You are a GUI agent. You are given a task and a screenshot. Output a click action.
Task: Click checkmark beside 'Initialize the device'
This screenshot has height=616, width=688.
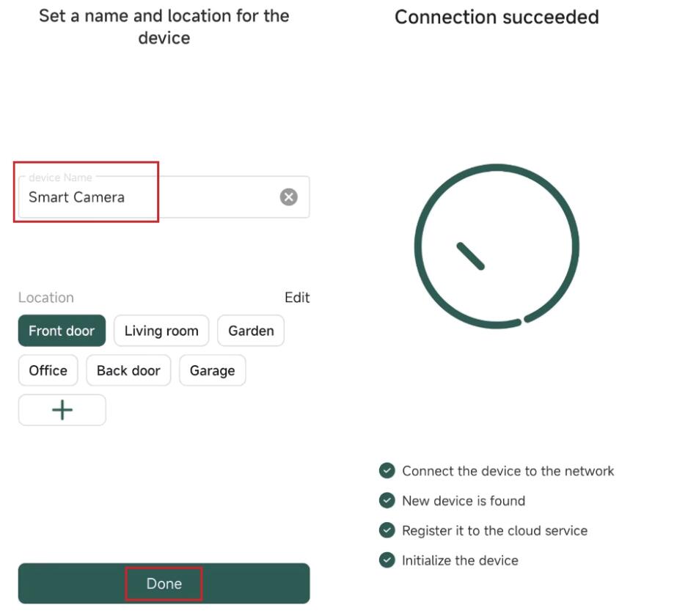pyautogui.click(x=387, y=560)
